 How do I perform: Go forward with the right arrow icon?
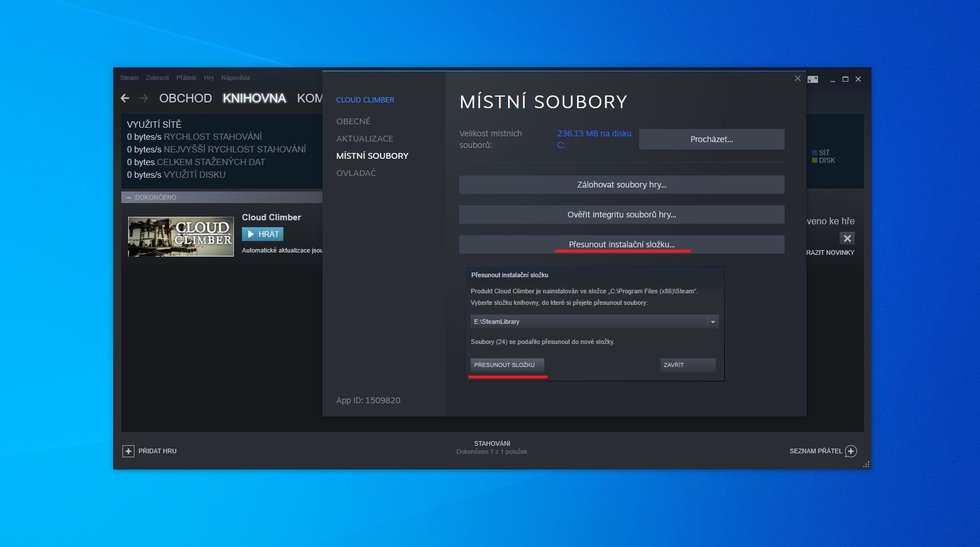pyautogui.click(x=144, y=98)
